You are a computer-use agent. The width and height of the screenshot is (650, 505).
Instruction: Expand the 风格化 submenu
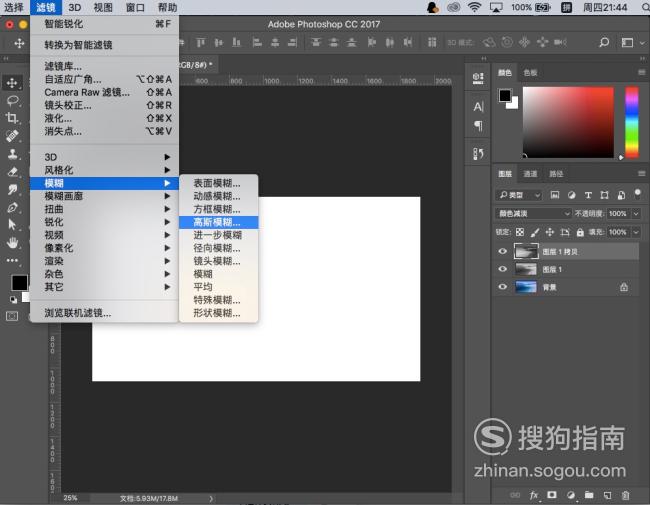tap(104, 170)
